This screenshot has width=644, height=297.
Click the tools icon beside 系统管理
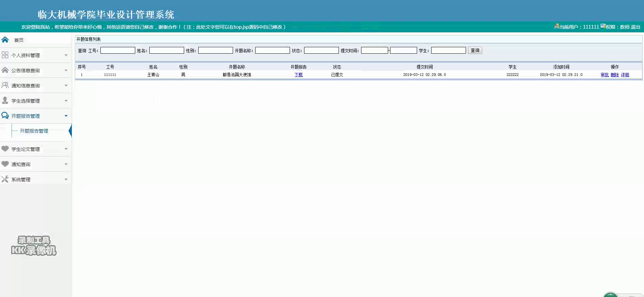(x=5, y=179)
